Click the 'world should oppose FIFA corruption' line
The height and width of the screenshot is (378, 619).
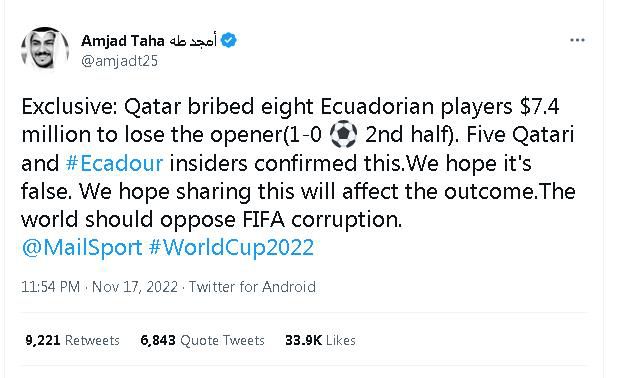tap(212, 220)
